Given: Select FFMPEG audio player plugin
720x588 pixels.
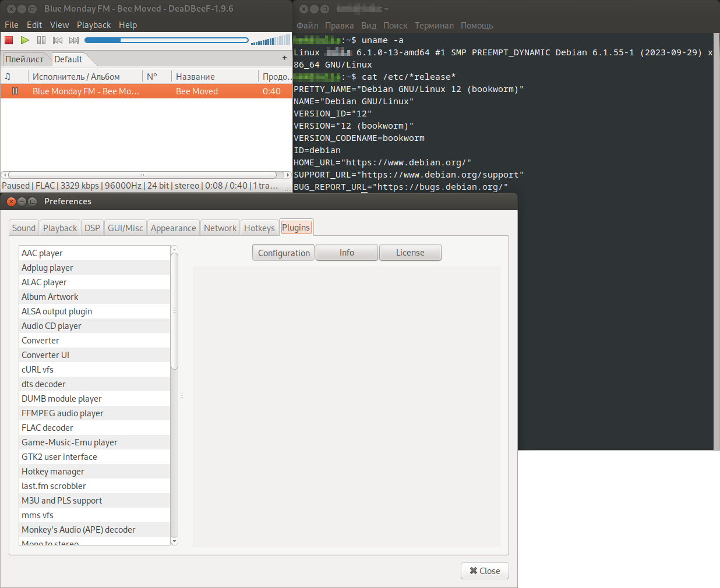Looking at the screenshot, I should click(62, 413).
